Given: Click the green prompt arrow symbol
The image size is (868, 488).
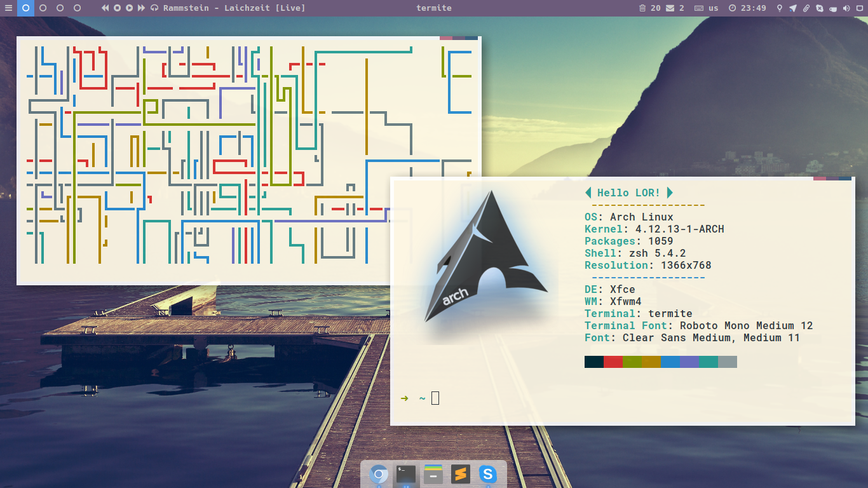Looking at the screenshot, I should (404, 398).
